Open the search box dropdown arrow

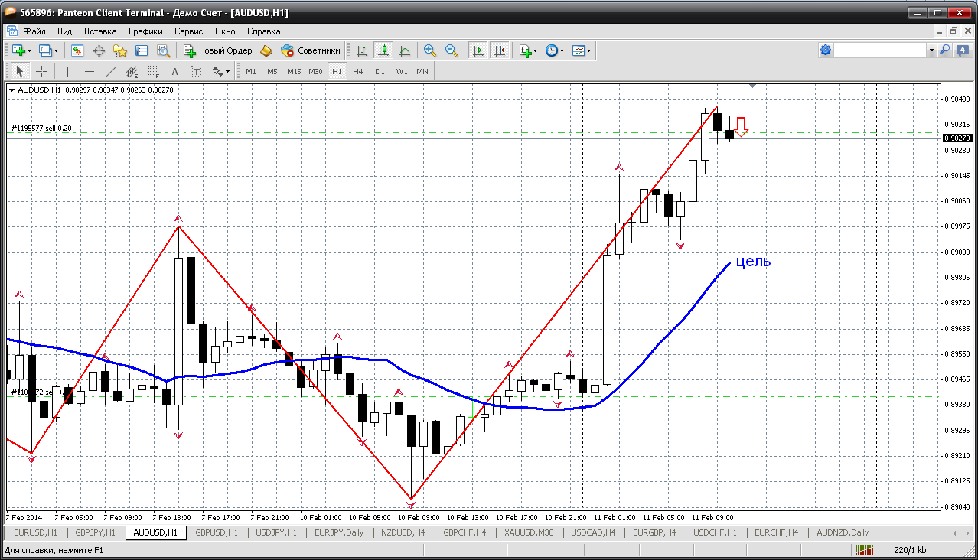932,50
